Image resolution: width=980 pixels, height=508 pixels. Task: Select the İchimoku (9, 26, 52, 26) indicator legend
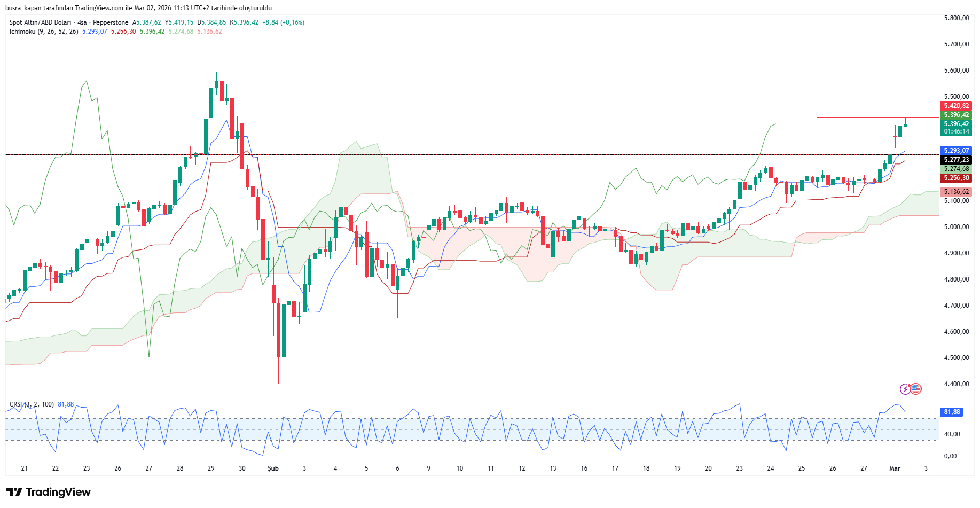coord(44,32)
